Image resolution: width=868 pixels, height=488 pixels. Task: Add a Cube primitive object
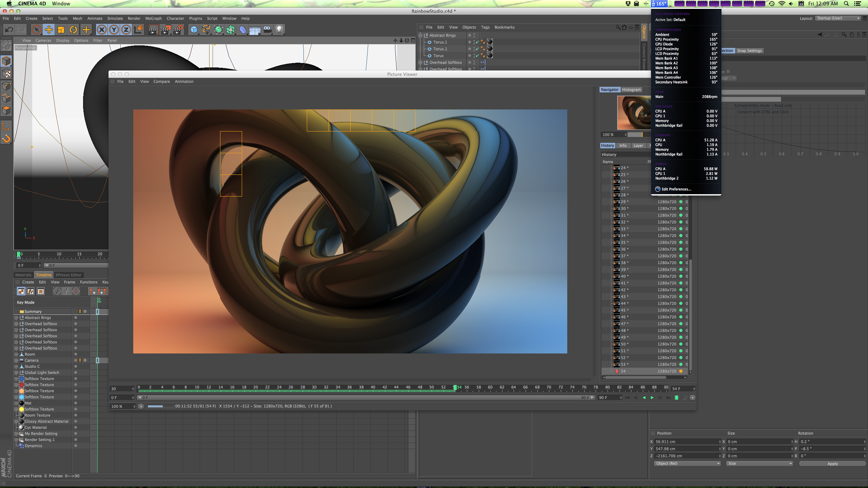tap(194, 30)
